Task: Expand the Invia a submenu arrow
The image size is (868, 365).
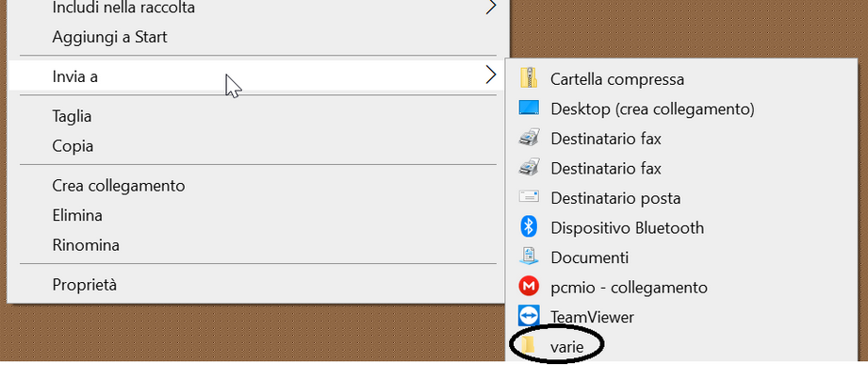Action: 490,75
